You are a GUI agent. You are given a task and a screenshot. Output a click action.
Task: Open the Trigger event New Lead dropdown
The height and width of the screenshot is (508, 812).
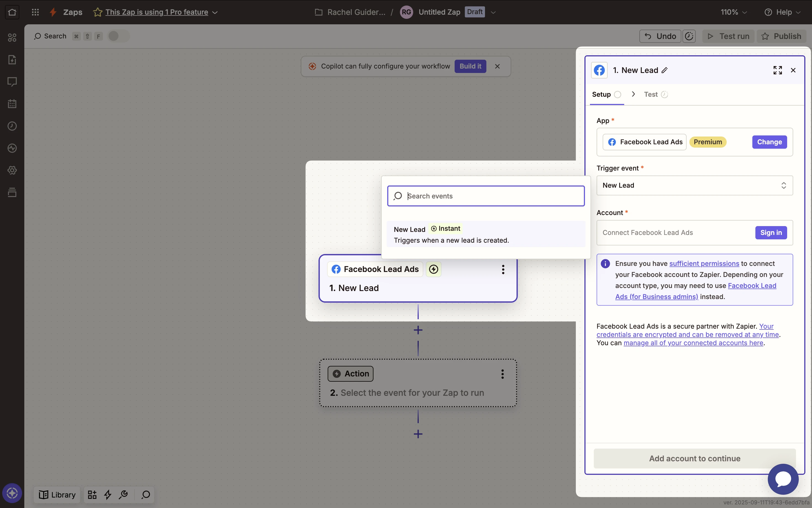point(695,185)
